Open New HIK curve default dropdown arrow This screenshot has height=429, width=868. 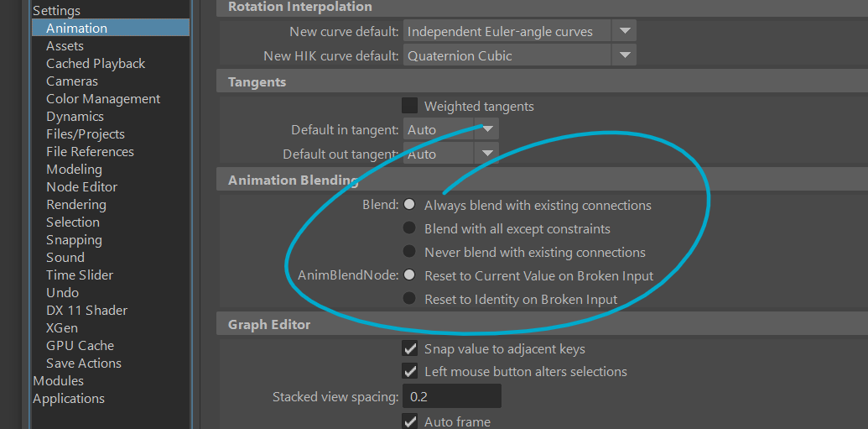625,55
